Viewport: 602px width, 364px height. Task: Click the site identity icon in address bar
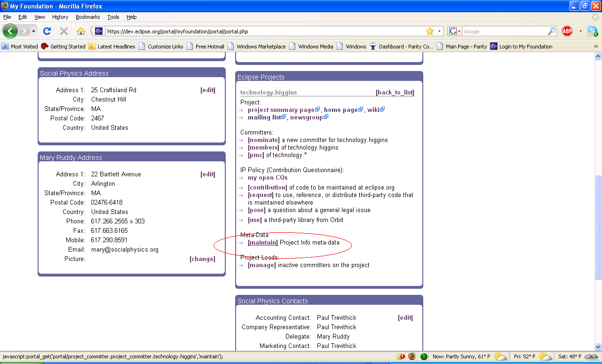click(98, 32)
